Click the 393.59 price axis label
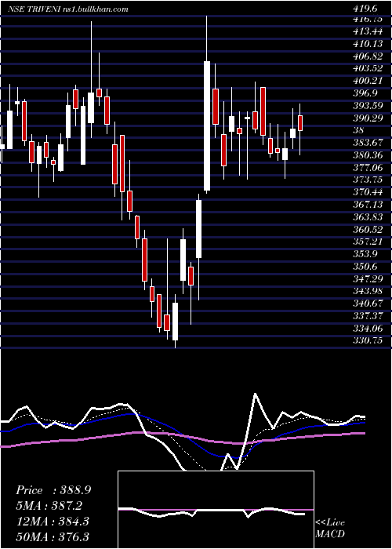Image resolution: width=392 pixels, height=549 pixels. (x=368, y=107)
